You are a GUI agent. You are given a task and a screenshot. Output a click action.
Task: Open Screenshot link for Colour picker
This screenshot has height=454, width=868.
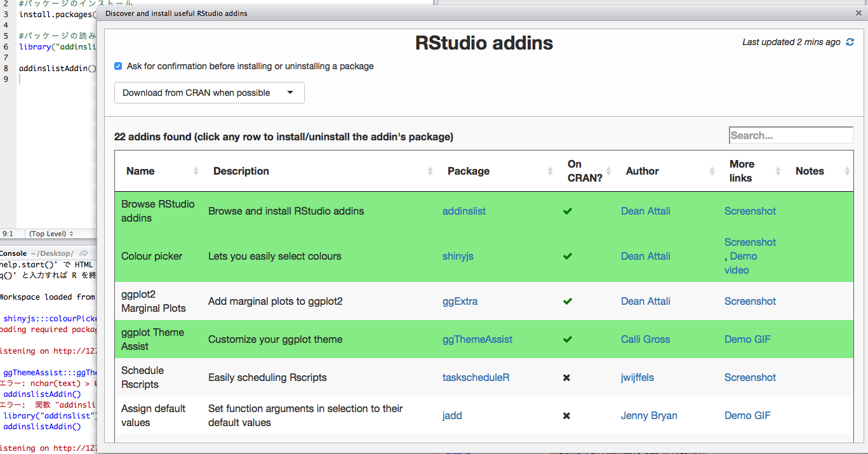click(x=750, y=242)
